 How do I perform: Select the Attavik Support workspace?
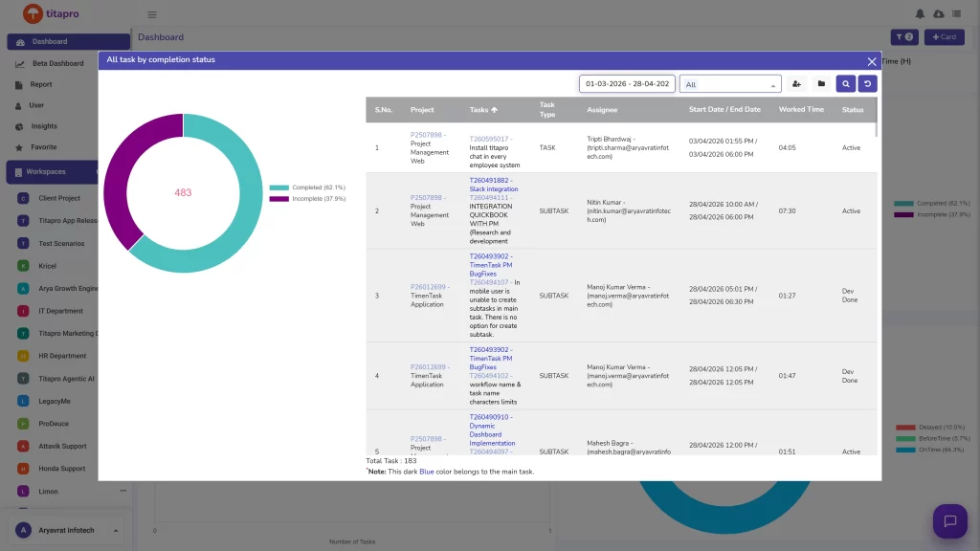62,446
